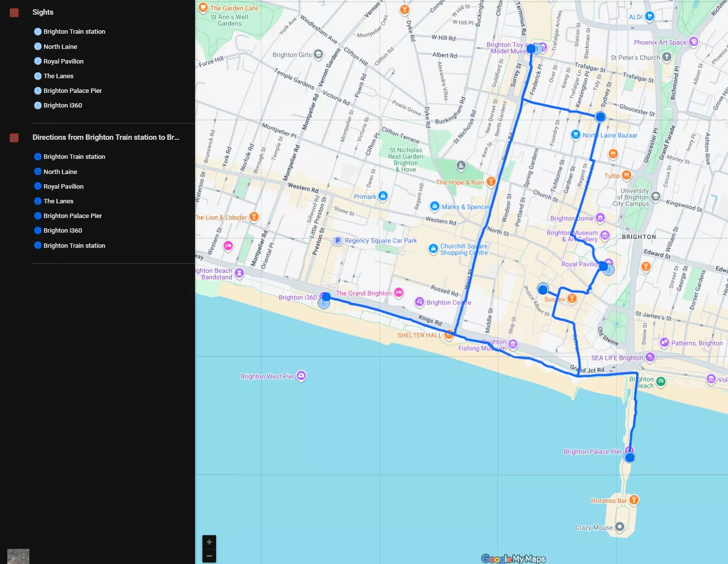This screenshot has width=728, height=564.
Task: Select Brighton i360 in Sights list
Action: point(63,105)
